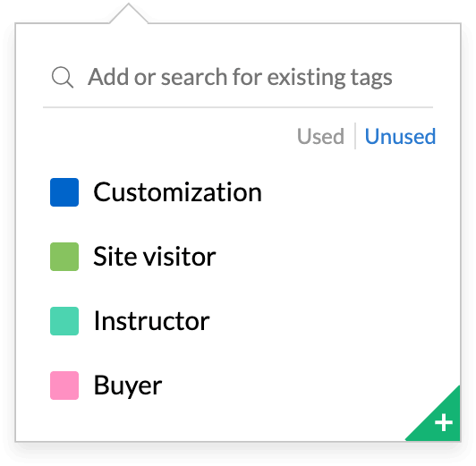This screenshot has width=476, height=466.
Task: Switch to the Used tags tab
Action: (x=320, y=136)
